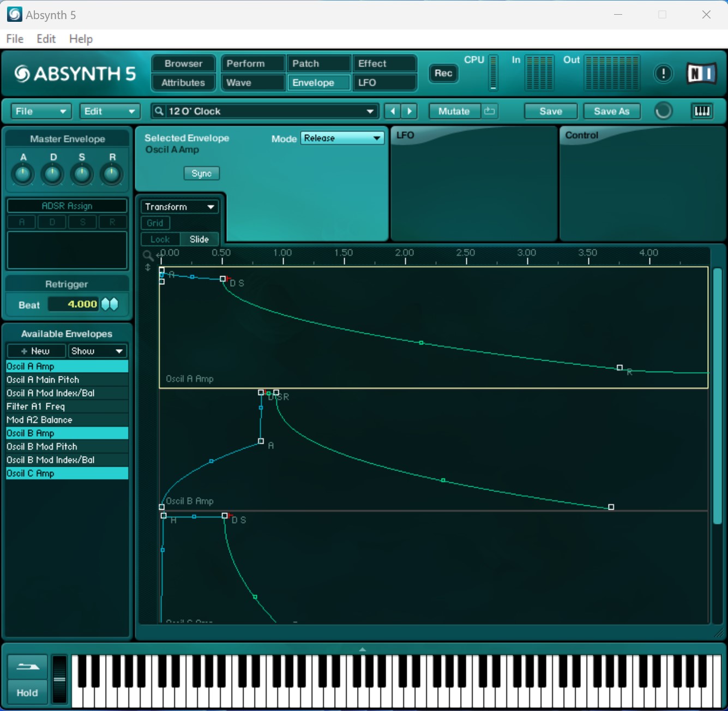The height and width of the screenshot is (711, 728).
Task: Switch to the Wave tab
Action: (253, 82)
